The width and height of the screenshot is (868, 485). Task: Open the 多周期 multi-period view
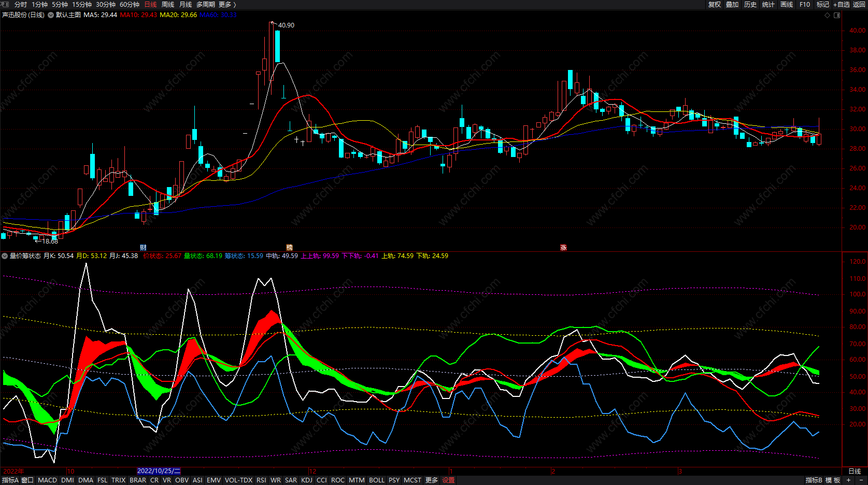(x=205, y=4)
